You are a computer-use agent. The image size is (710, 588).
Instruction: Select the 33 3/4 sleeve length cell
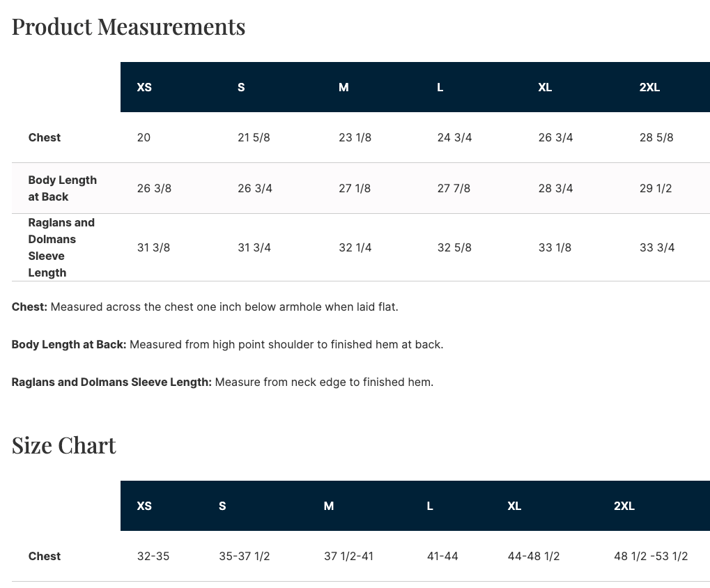pos(657,247)
